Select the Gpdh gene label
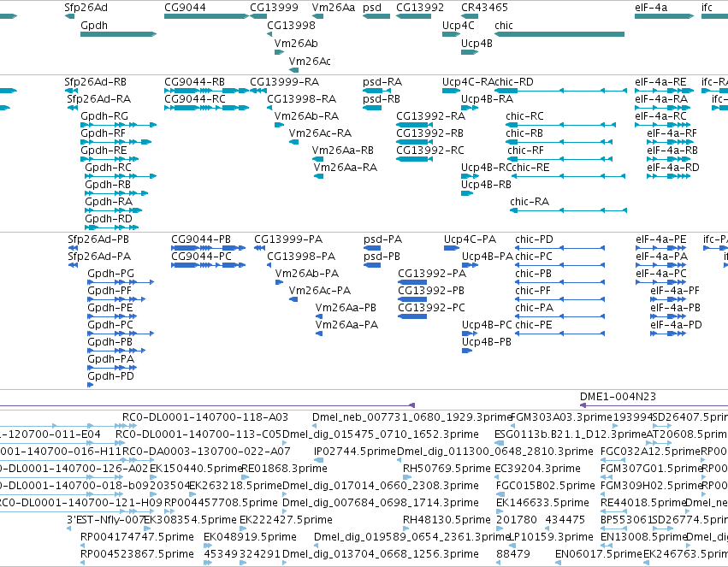 pos(94,26)
